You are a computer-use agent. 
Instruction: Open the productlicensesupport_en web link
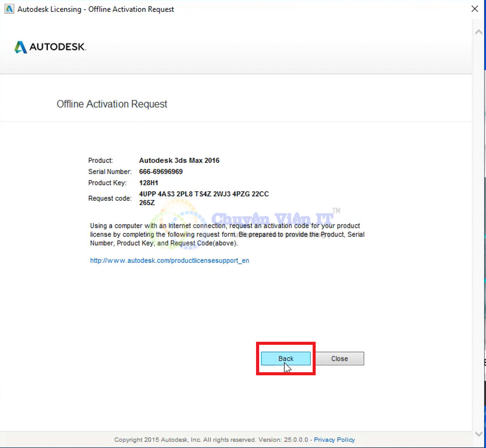[170, 260]
